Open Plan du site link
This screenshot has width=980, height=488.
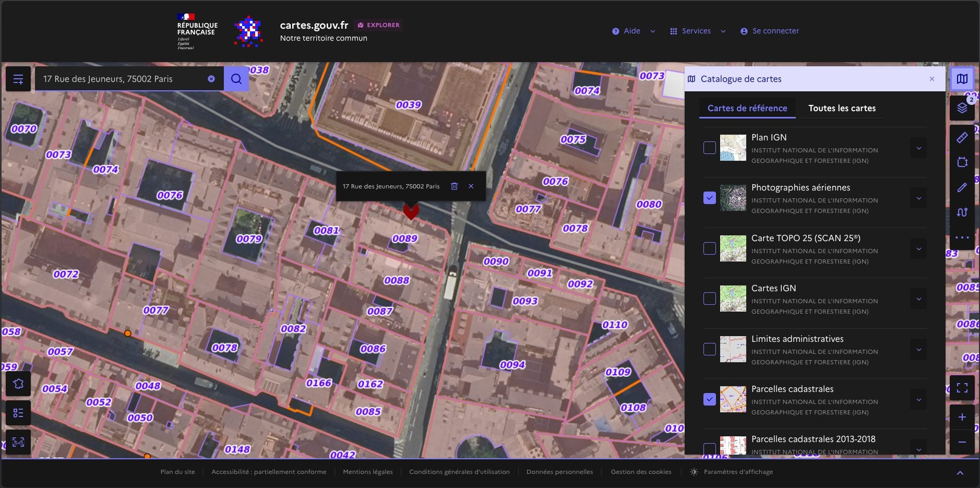click(x=177, y=472)
